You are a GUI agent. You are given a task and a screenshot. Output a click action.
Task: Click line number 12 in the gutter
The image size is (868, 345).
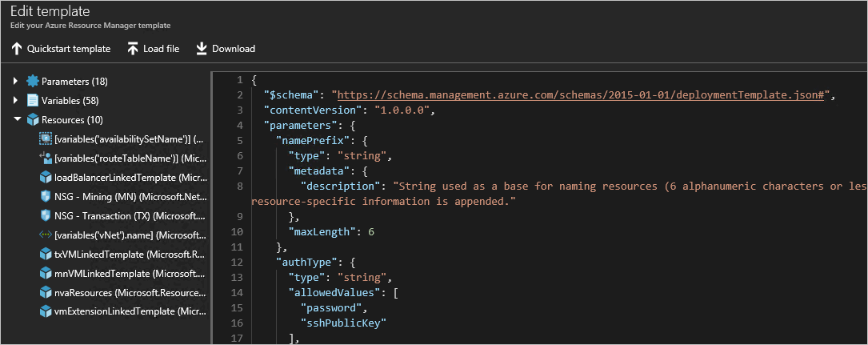pos(237,263)
